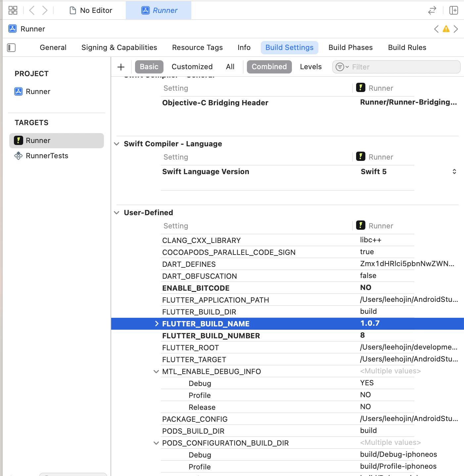Go forward with the editor history arrow
Screen dimensions: 464x476
(x=45, y=10)
